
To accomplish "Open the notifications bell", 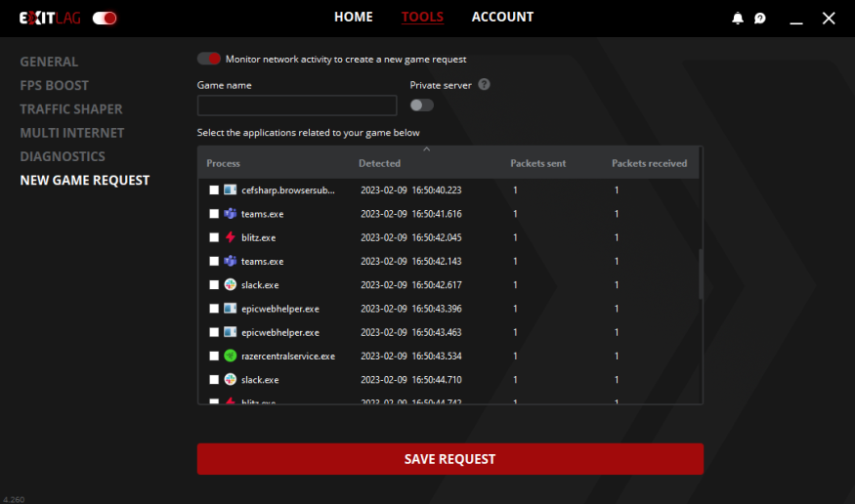I will click(737, 19).
